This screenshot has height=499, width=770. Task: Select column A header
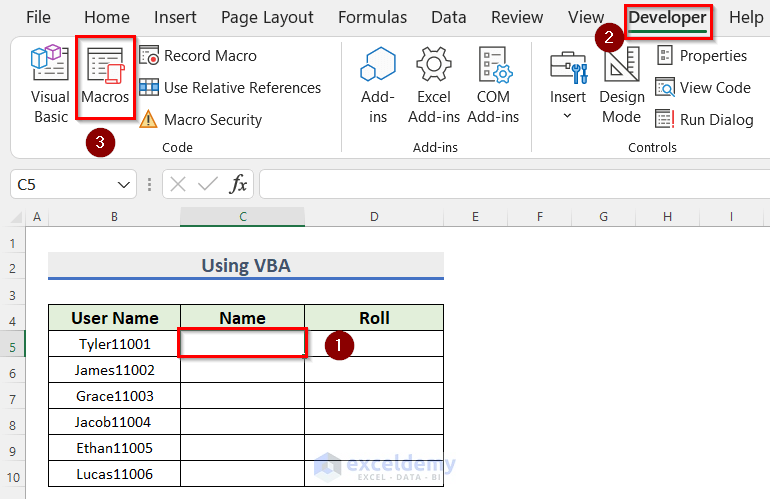pyautogui.click(x=37, y=217)
